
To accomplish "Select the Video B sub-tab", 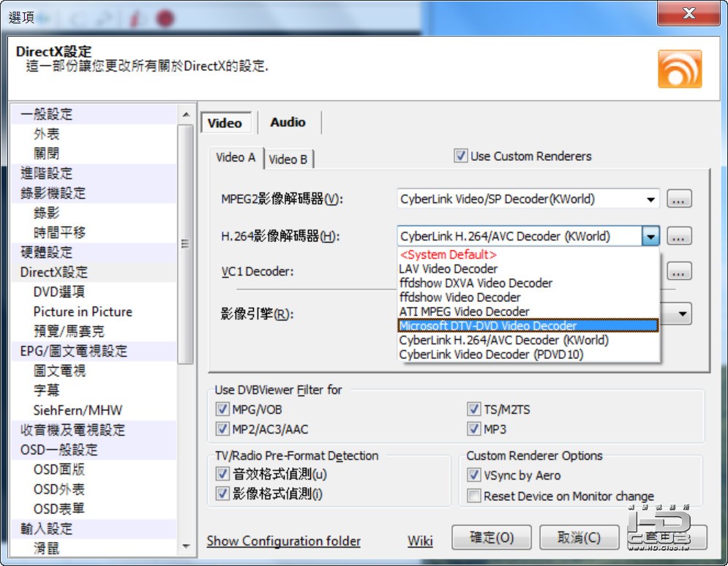I will 288,159.
